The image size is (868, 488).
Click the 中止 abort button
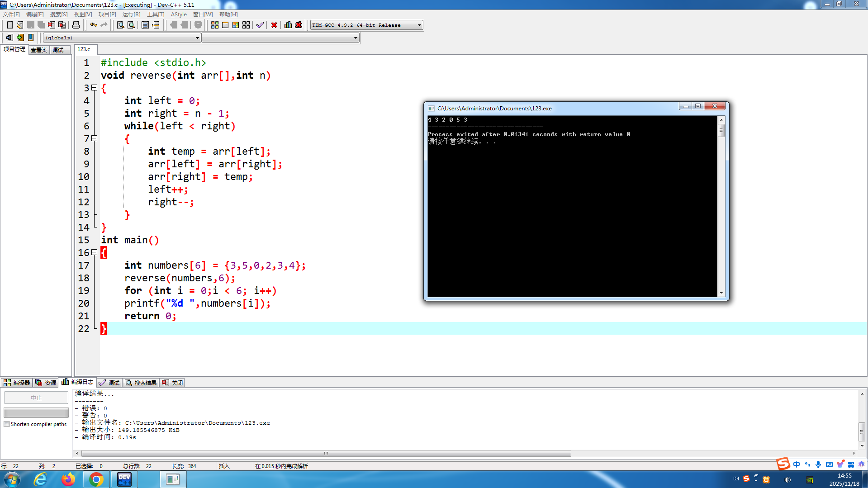[x=36, y=398]
